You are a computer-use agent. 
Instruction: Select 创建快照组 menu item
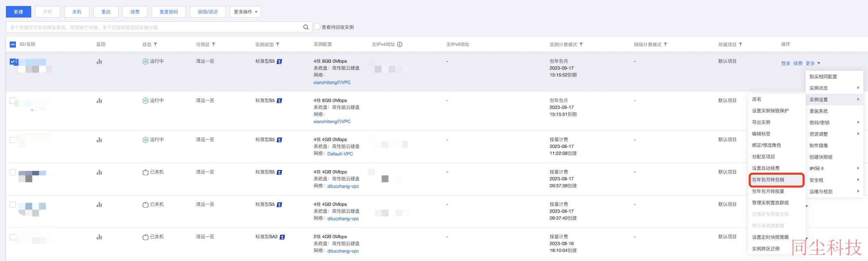(834, 157)
